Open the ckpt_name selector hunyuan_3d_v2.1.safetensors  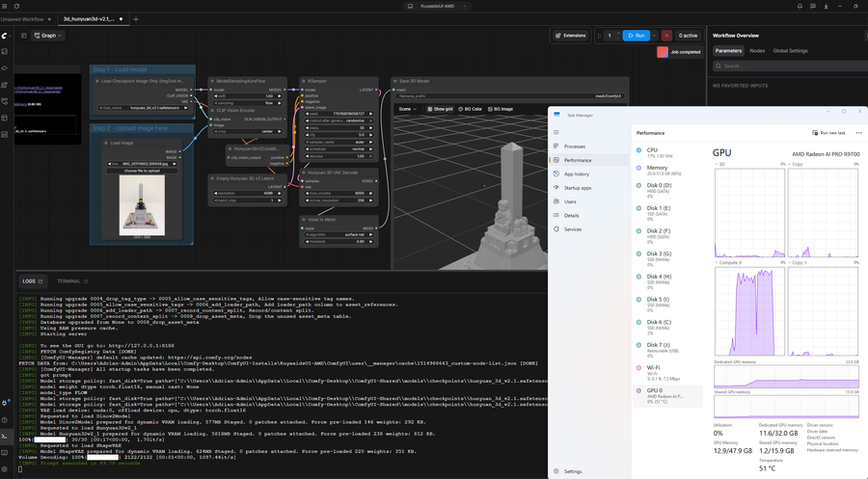[143, 108]
